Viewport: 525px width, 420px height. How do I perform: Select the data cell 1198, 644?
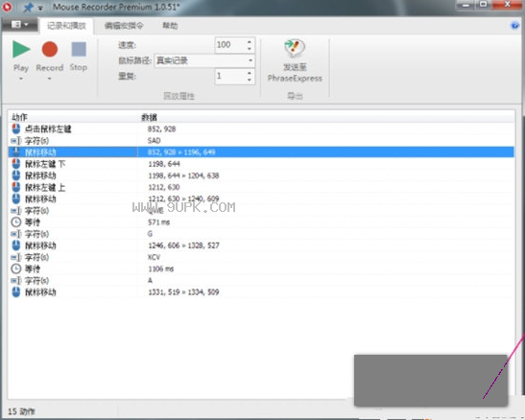pos(164,164)
